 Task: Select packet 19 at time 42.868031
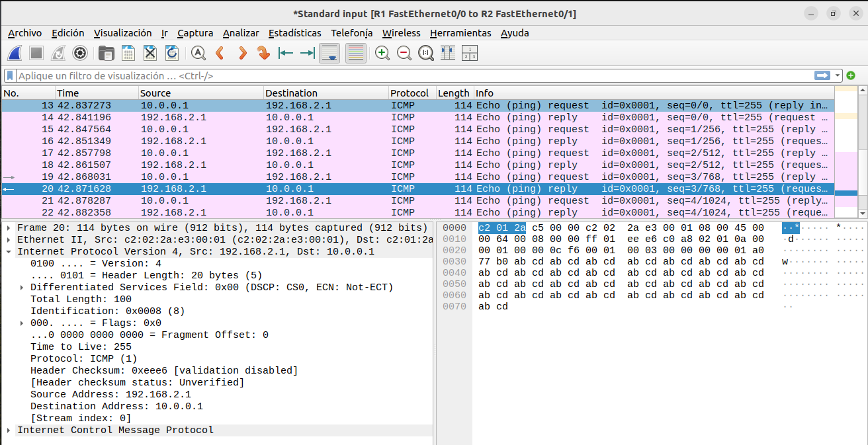pyautogui.click(x=418, y=177)
